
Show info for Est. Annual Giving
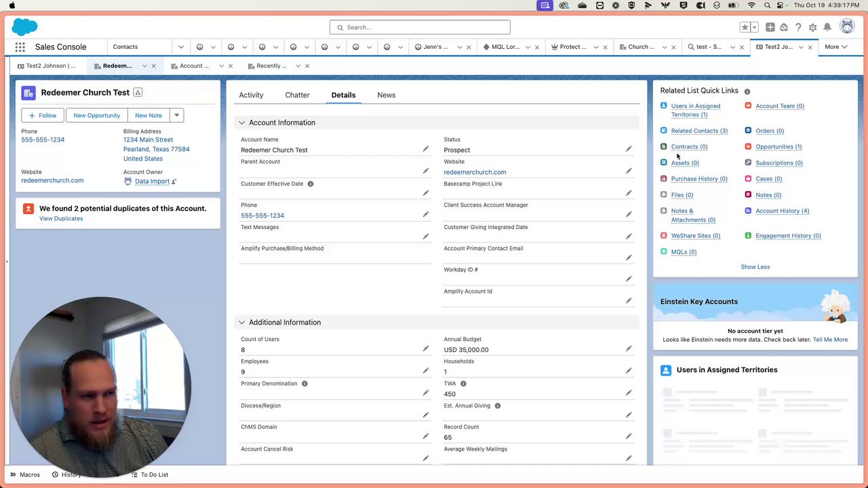(x=498, y=406)
